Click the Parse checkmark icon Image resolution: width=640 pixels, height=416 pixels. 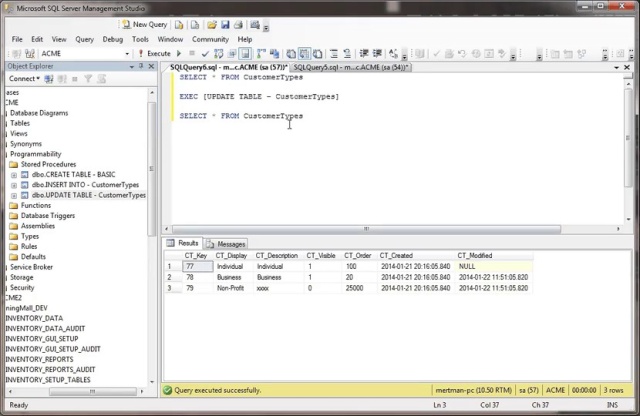tap(205, 53)
